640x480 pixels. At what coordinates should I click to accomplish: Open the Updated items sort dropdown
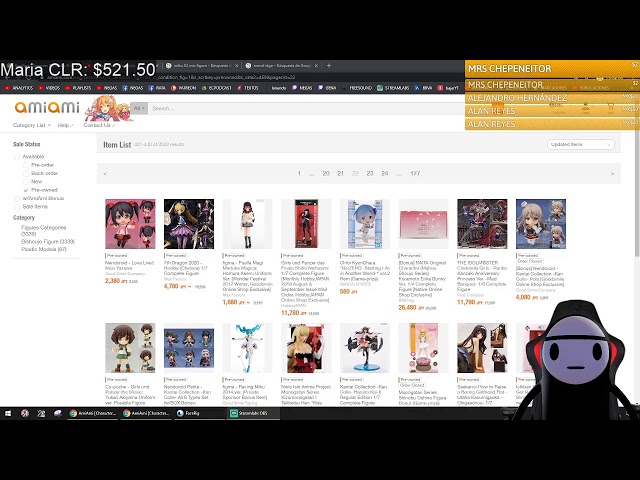pyautogui.click(x=580, y=144)
